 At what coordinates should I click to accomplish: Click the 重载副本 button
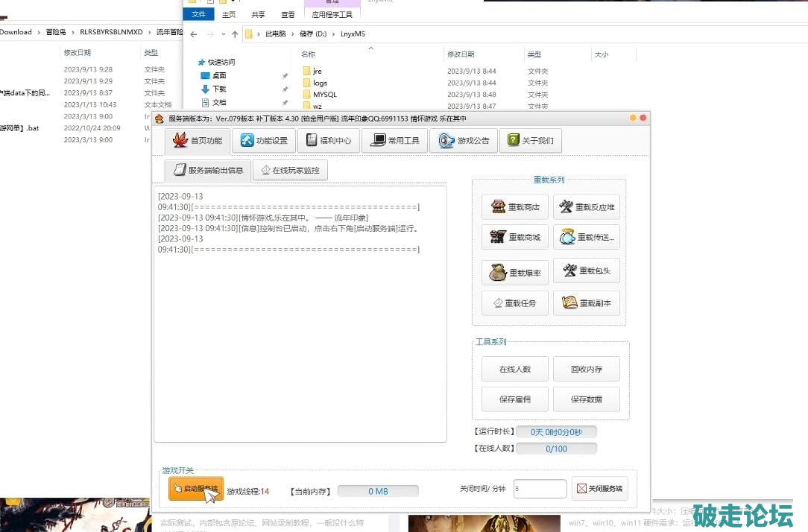(x=586, y=303)
